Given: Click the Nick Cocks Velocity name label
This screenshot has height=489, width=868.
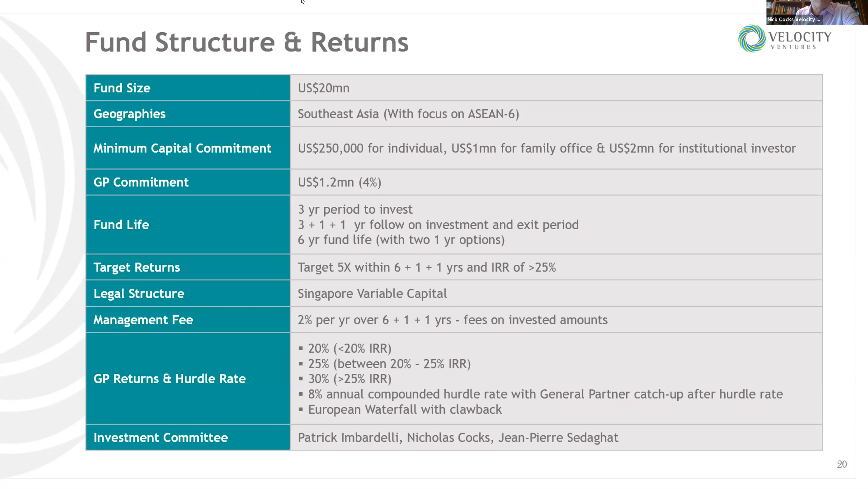Looking at the screenshot, I should [x=793, y=20].
